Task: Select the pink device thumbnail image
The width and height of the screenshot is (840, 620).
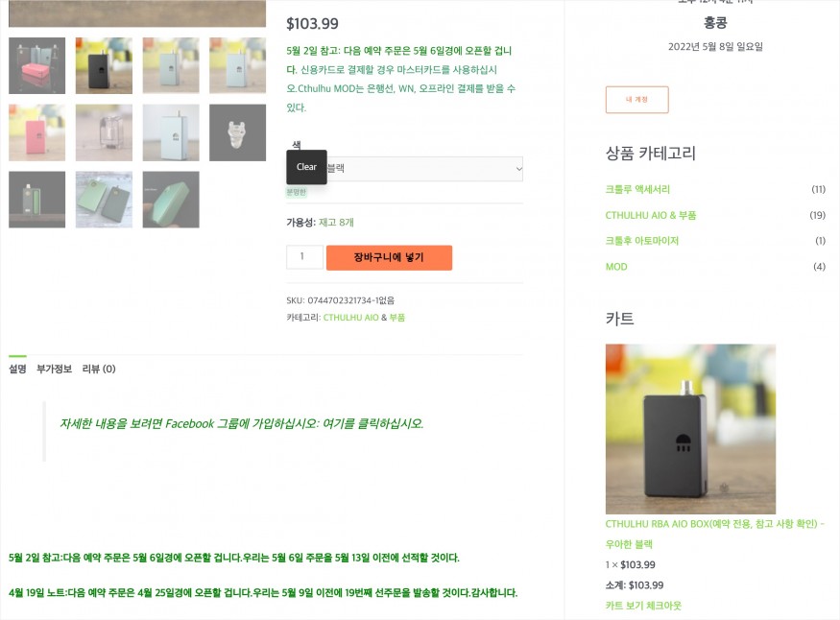Action: (x=37, y=132)
